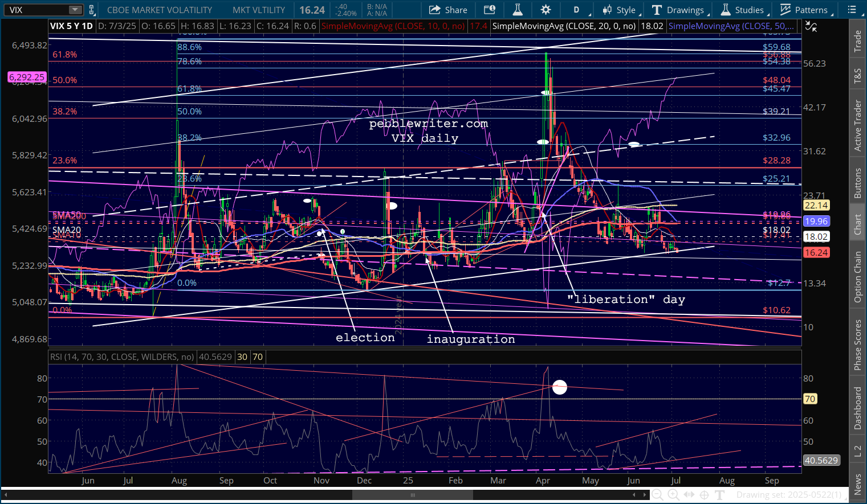Toggle the collapse studies arrows icon
Viewport: 867px width, 504px height.
point(811,26)
